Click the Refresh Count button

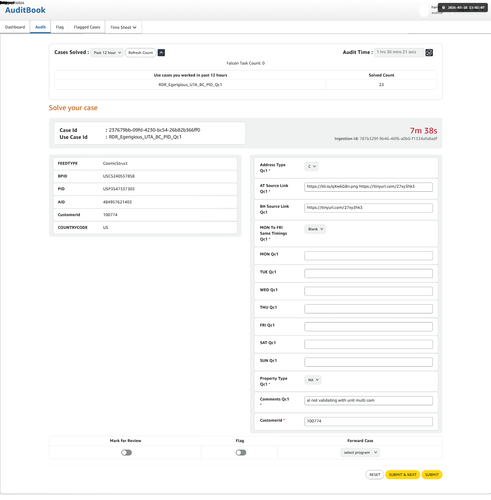140,53
